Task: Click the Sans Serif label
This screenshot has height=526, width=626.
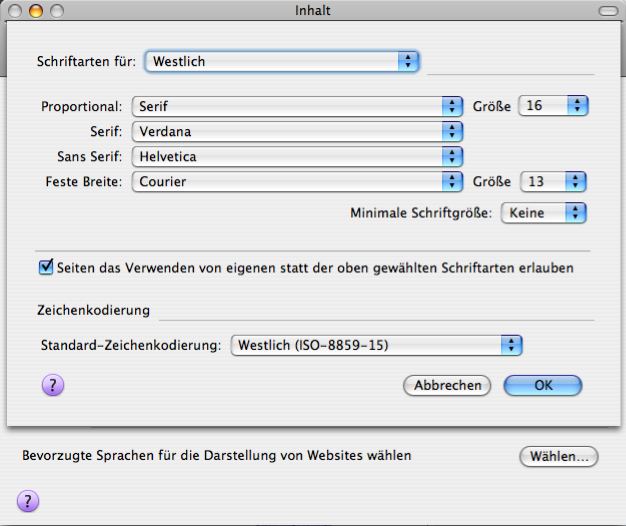Action: [x=89, y=156]
